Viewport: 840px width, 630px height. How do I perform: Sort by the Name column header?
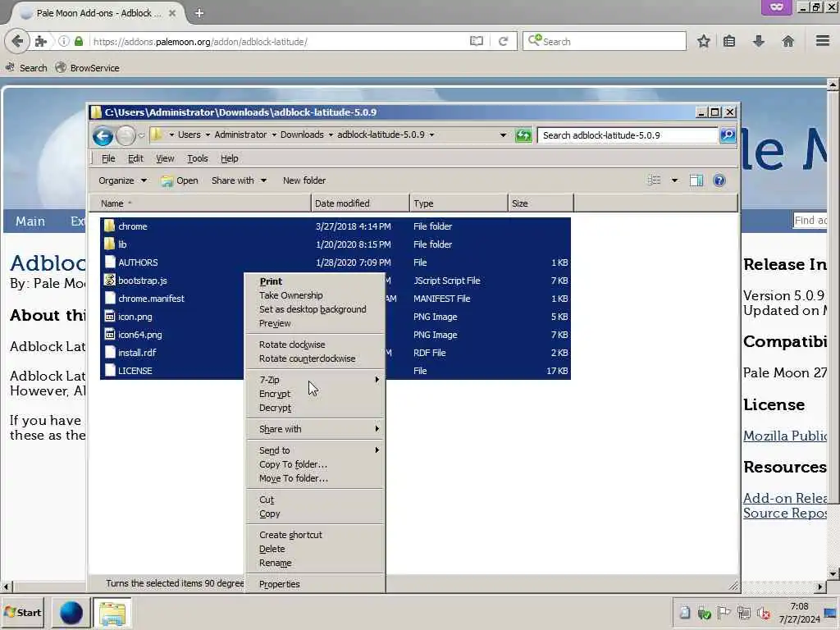(x=202, y=203)
